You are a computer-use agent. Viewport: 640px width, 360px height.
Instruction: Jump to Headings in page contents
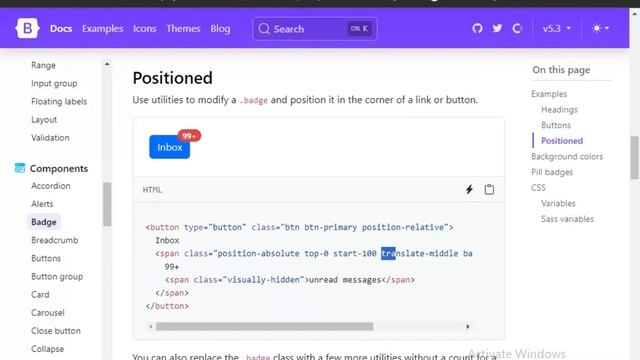point(559,109)
